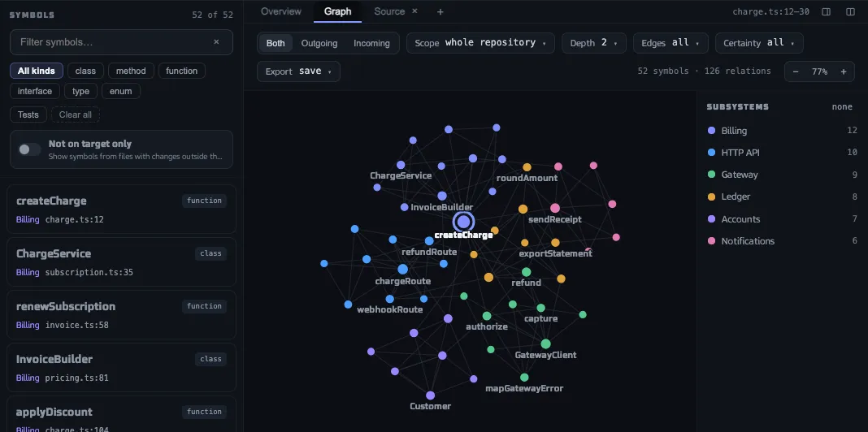Close the Source tab with its × icon

[x=414, y=11]
